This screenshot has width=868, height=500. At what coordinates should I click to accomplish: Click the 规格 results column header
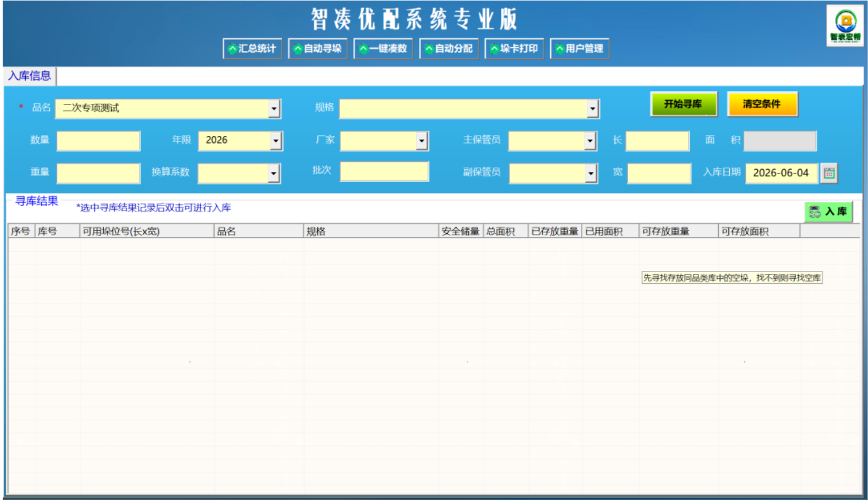[371, 231]
